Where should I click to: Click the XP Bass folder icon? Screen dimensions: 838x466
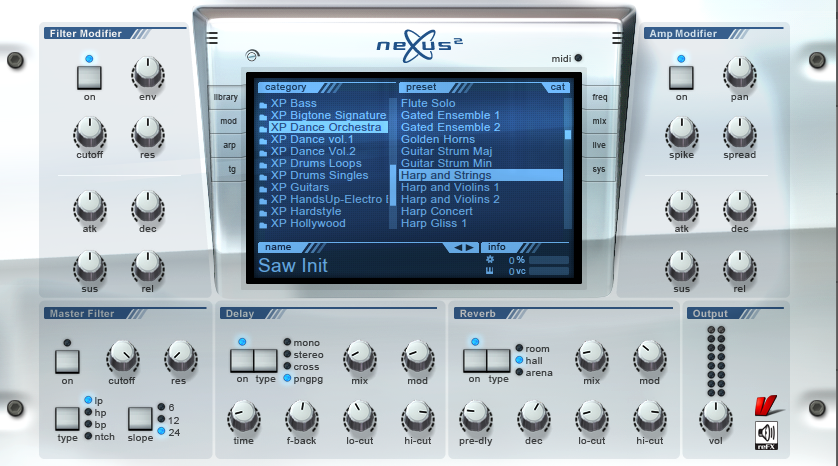[x=263, y=104]
